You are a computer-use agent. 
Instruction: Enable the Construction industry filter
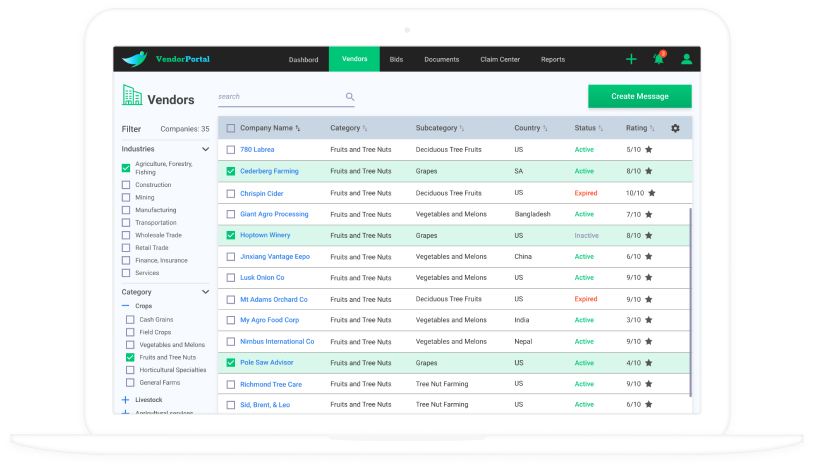click(126, 185)
